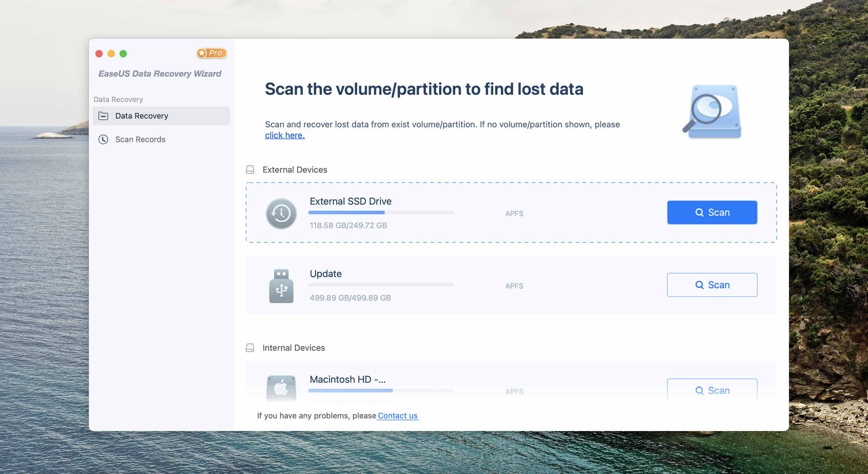This screenshot has width=868, height=474.
Task: Maximize the window with green button
Action: [x=123, y=54]
